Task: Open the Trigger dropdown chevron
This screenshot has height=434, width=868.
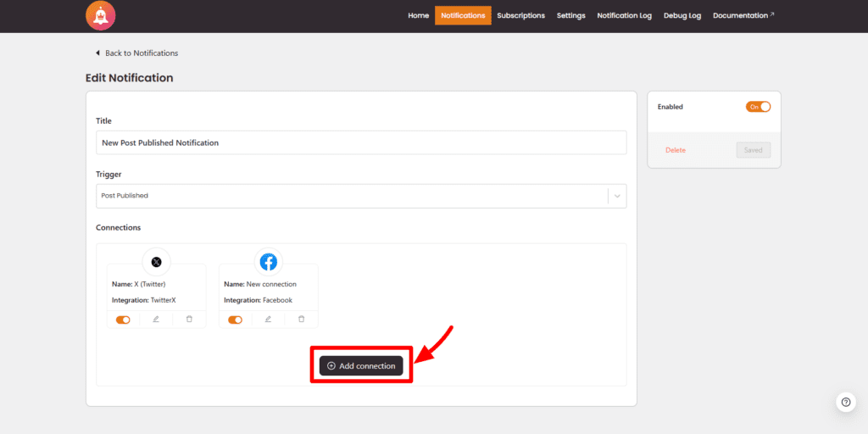Action: pyautogui.click(x=617, y=196)
